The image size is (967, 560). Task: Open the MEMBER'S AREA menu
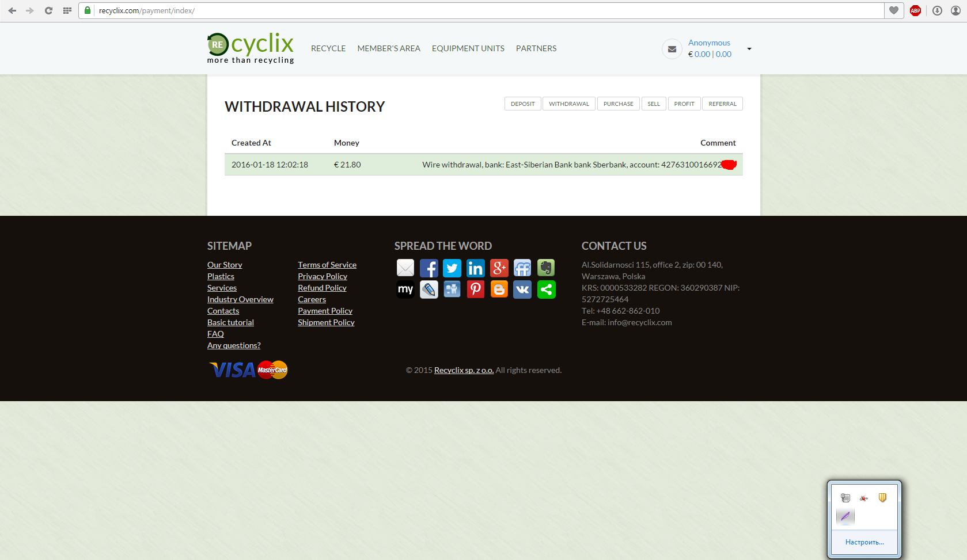[389, 48]
